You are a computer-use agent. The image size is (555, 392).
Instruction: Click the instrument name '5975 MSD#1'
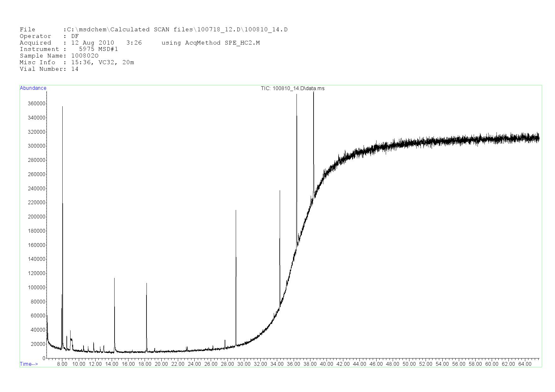point(98,49)
